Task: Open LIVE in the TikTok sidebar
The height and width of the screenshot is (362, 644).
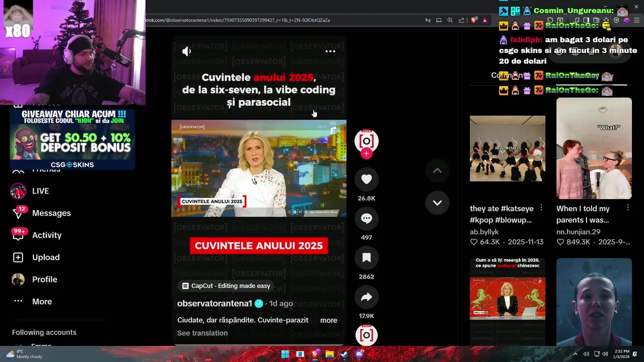Action: [x=40, y=191]
